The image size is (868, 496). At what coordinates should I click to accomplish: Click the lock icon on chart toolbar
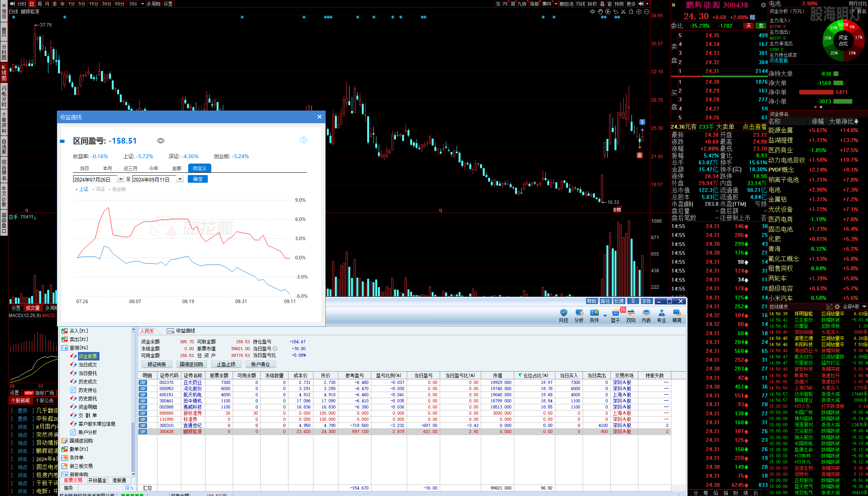631,12
